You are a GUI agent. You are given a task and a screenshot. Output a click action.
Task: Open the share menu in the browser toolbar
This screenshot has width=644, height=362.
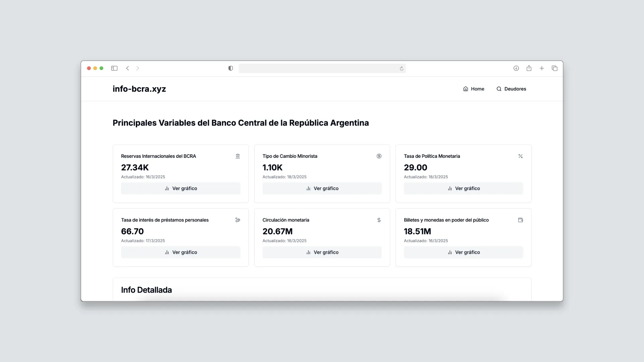529,68
